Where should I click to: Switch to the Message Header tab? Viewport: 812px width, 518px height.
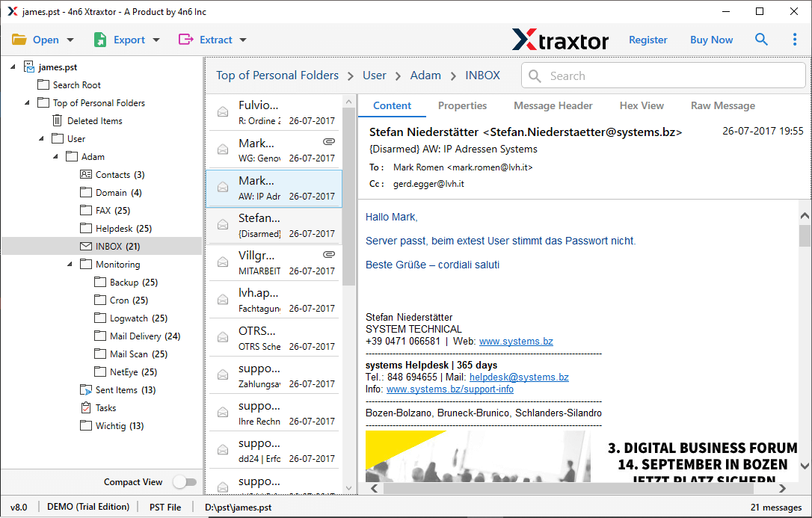(553, 105)
